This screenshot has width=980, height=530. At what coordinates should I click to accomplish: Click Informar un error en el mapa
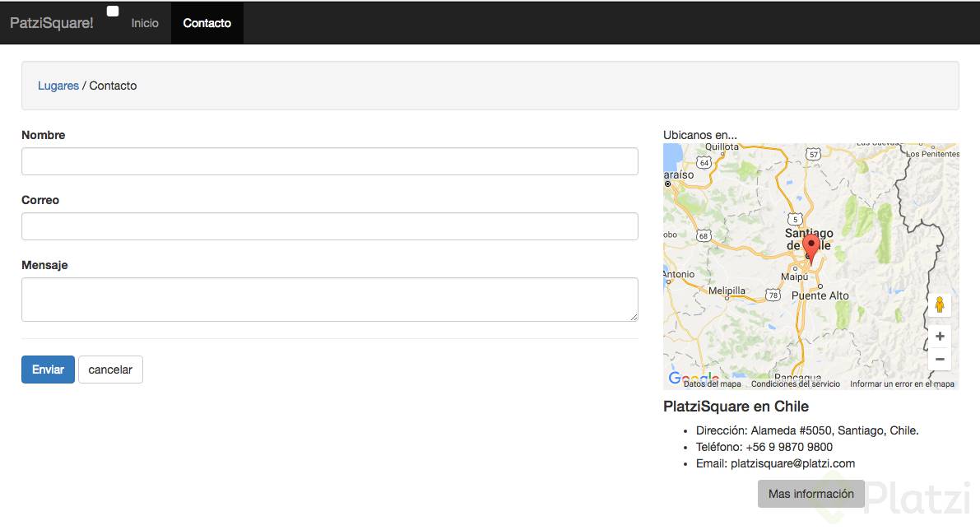pos(902,384)
